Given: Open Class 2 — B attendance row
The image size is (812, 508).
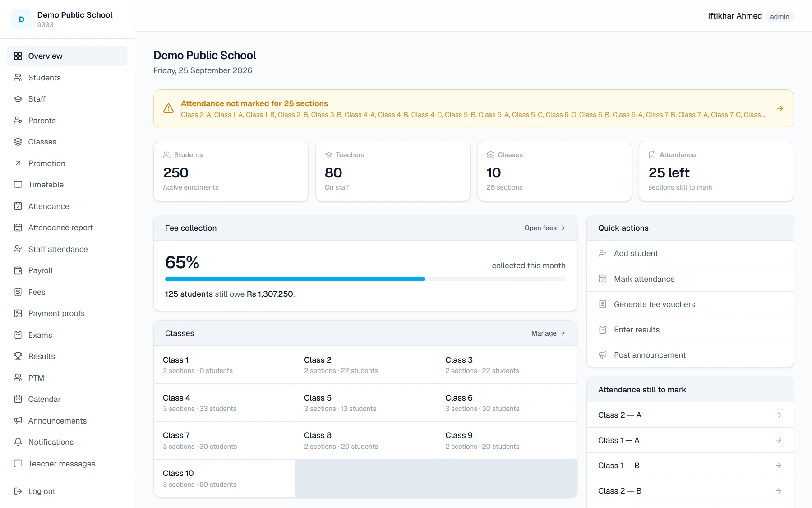Looking at the screenshot, I should pos(690,491).
